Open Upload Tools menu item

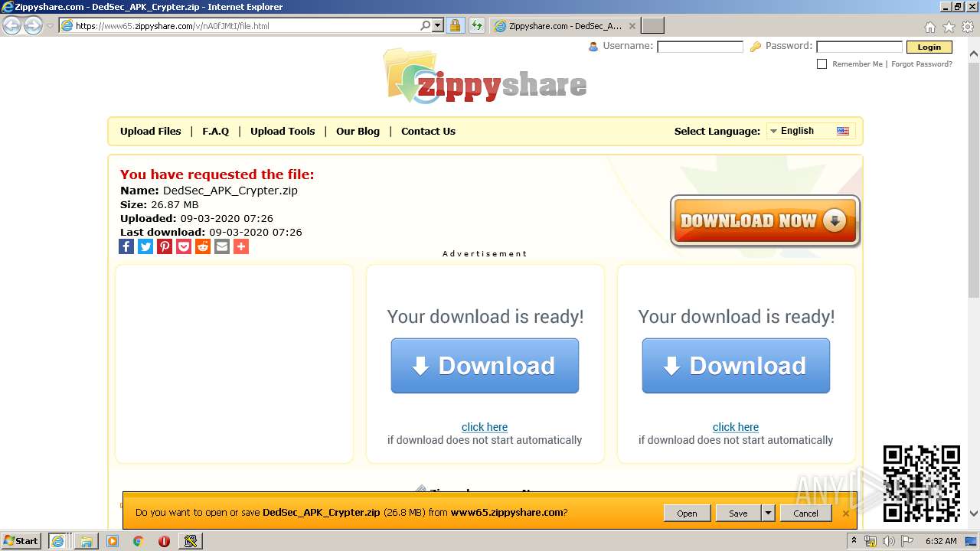click(283, 131)
